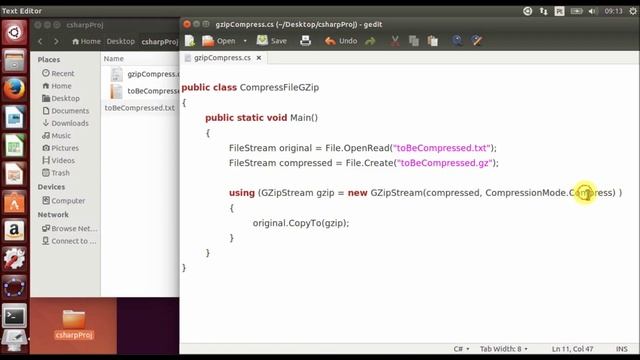640x360 pixels.
Task: Launch LibreOffice Impress from the dock
Action: [14, 174]
